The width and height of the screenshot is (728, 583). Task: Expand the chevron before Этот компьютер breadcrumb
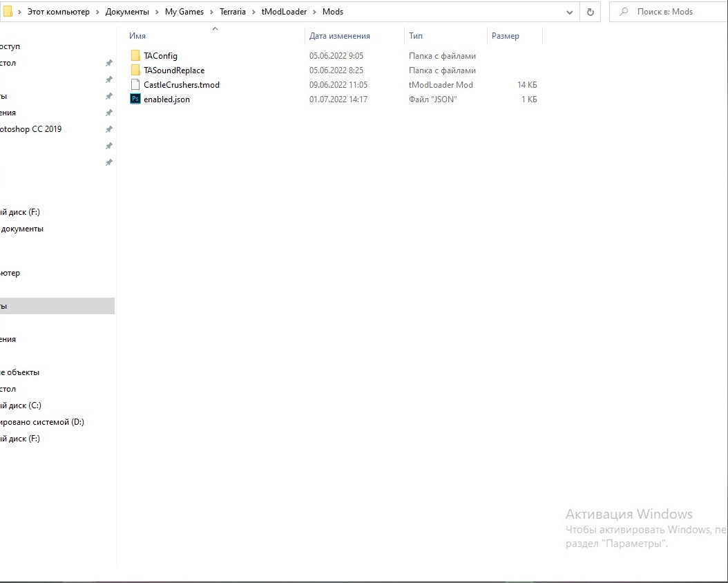(x=19, y=12)
